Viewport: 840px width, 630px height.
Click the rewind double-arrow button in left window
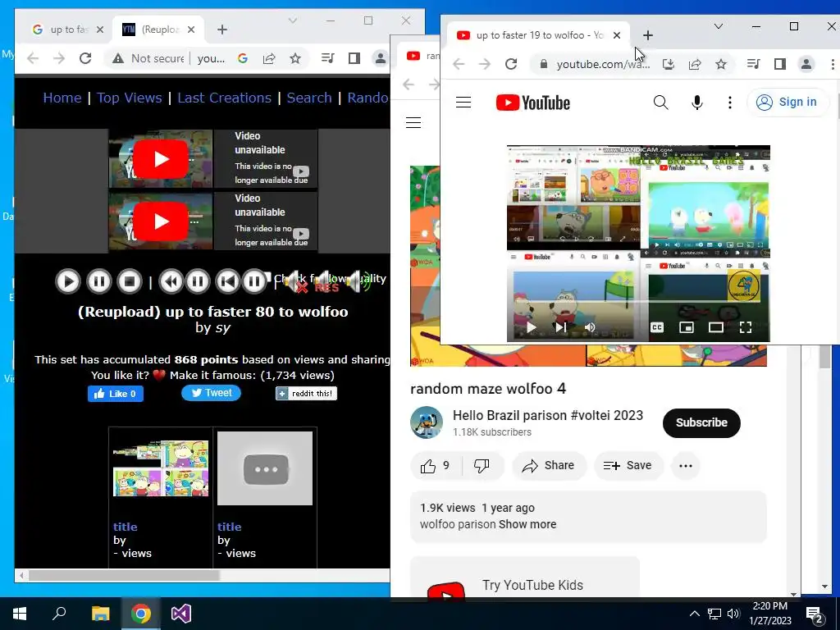[x=171, y=281]
